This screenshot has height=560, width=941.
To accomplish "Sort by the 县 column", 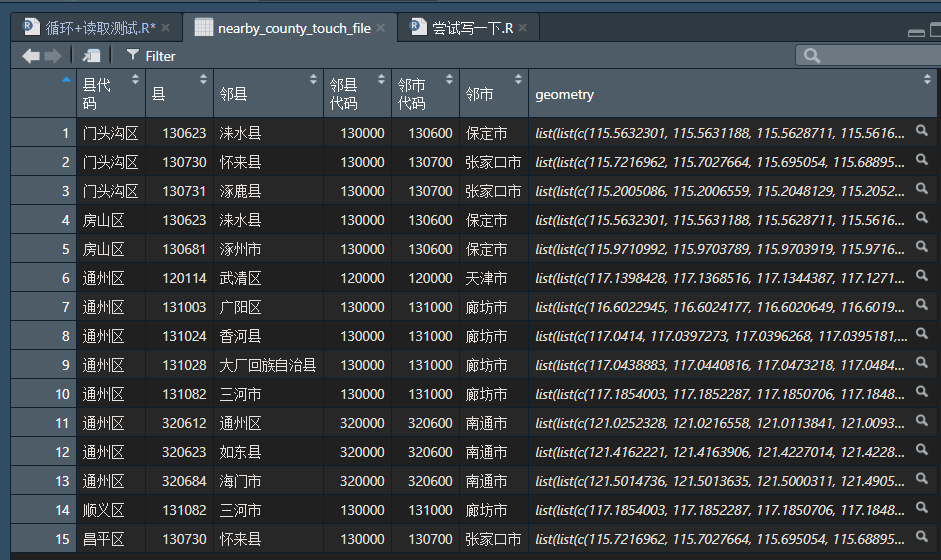I will pyautogui.click(x=179, y=93).
